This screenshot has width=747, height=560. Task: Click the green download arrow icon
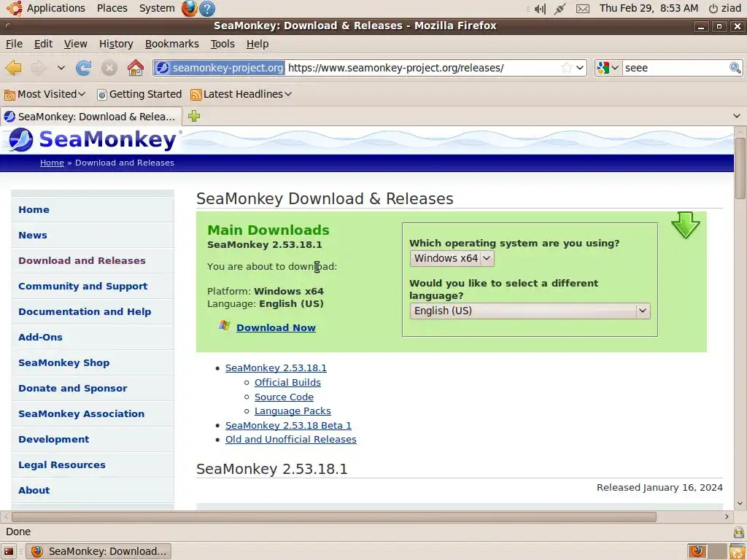(x=686, y=225)
